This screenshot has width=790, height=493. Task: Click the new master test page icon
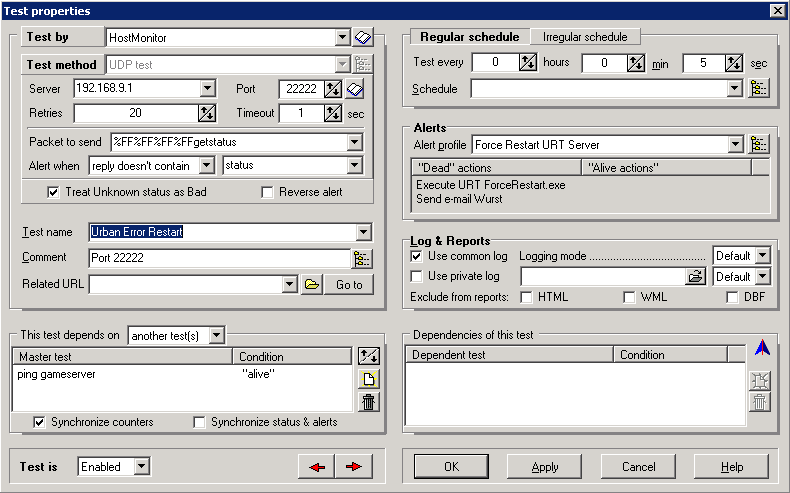tap(368, 379)
